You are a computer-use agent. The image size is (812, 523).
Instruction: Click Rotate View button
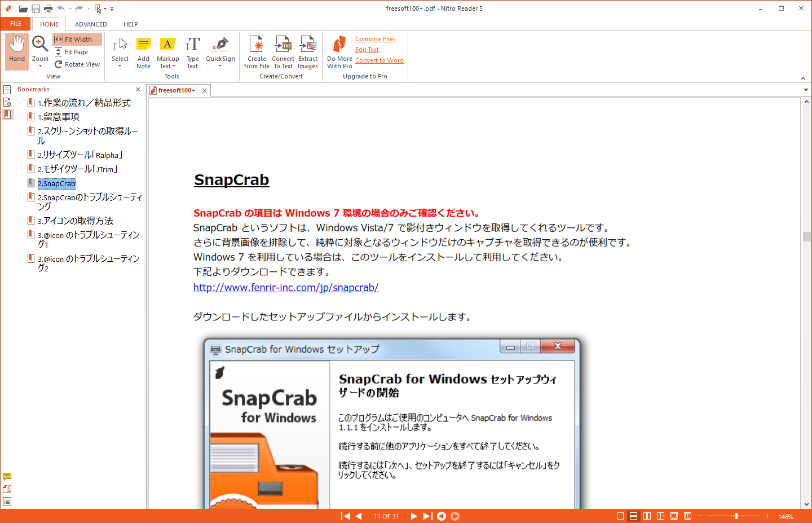[x=77, y=64]
